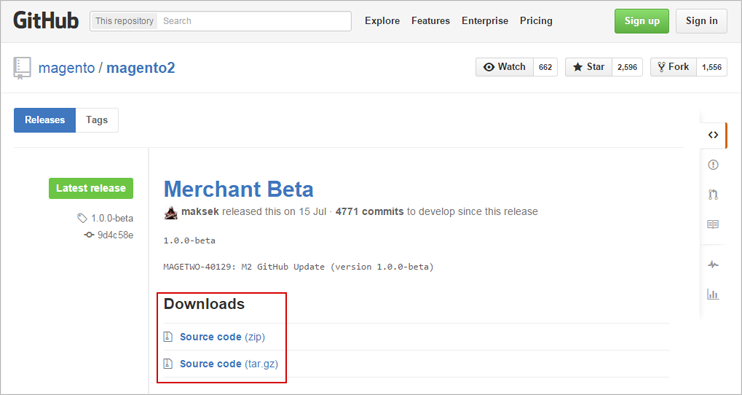Open the GitHub logo home link
This screenshot has height=395, width=742.
tap(46, 21)
